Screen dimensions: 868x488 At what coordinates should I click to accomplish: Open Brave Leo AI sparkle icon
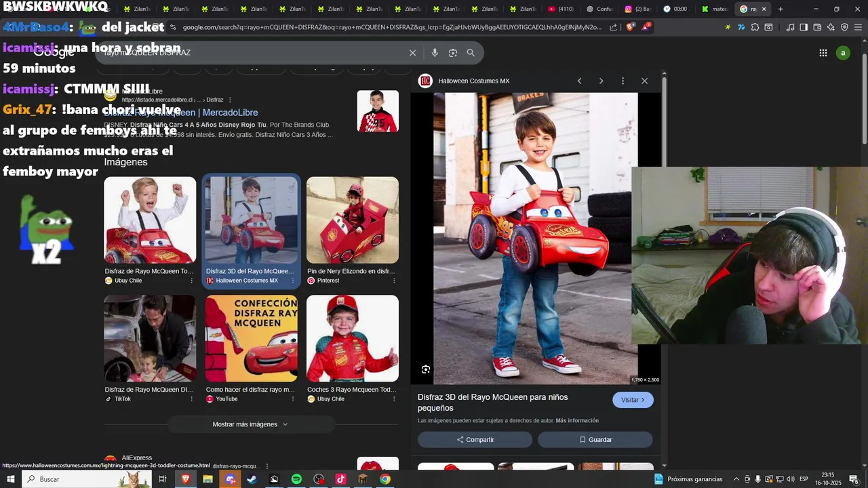[831, 27]
